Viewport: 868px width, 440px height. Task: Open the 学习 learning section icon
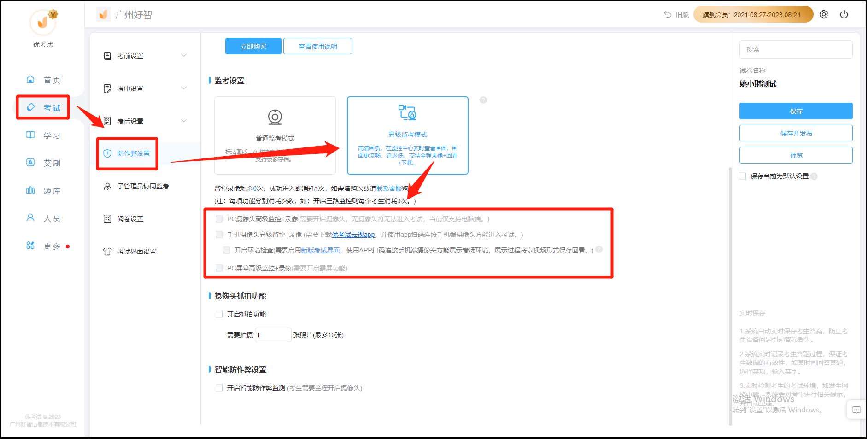pyautogui.click(x=30, y=135)
